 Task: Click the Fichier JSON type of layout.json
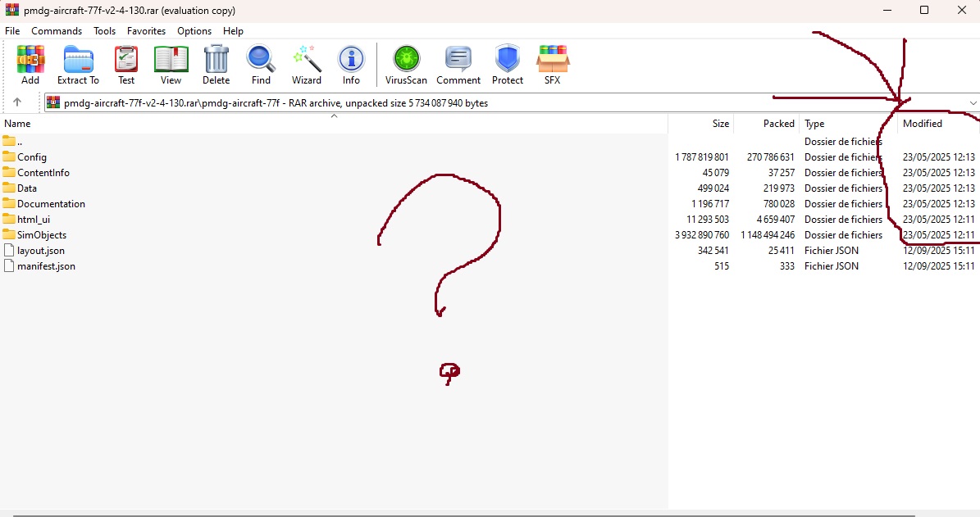(x=832, y=251)
